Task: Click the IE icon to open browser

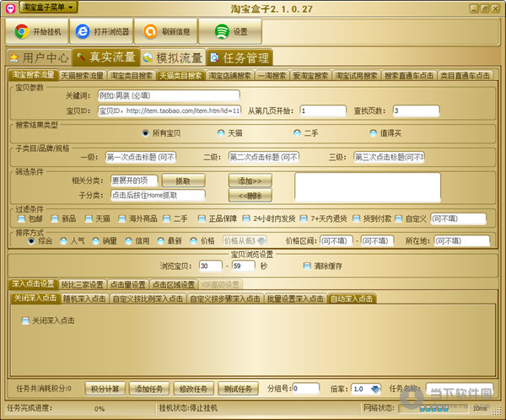Action: [x=83, y=31]
